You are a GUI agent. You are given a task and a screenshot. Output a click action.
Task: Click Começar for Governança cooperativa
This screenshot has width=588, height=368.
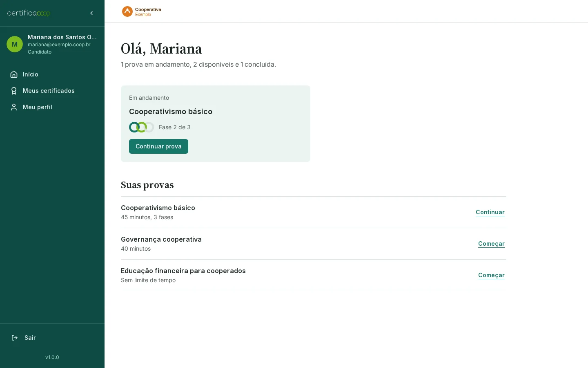point(491,244)
